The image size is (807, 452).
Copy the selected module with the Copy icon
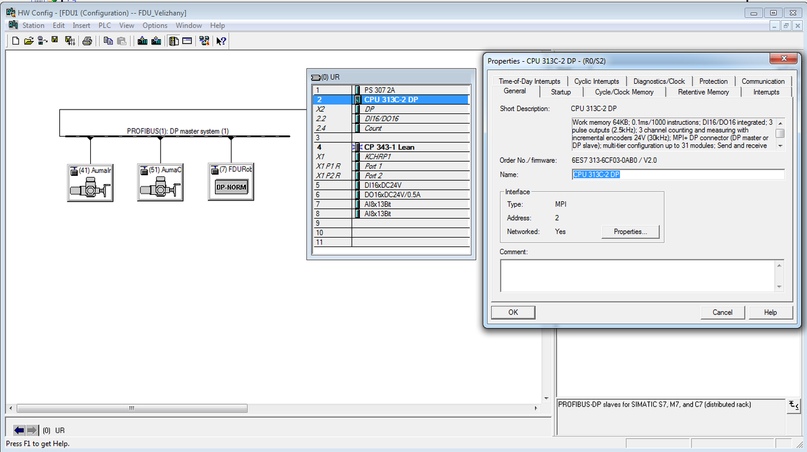(108, 41)
